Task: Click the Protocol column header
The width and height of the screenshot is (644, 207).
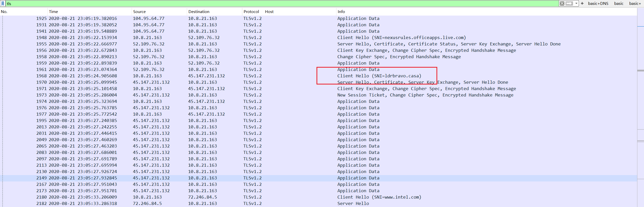Action: coord(251,12)
